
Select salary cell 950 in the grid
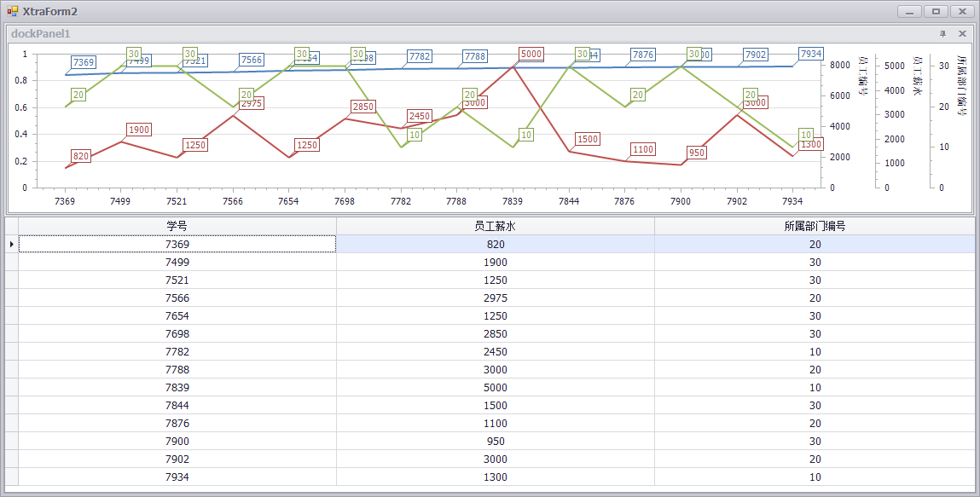495,441
